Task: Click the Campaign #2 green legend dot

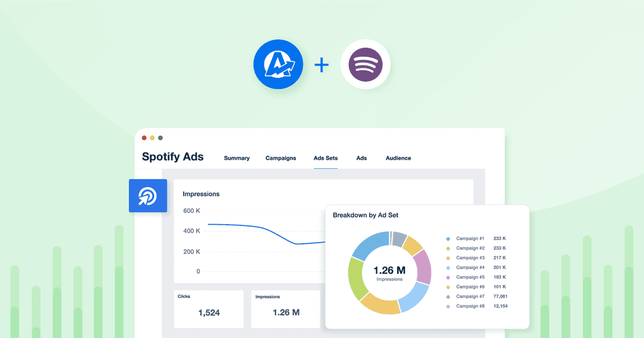Action: coord(448,249)
